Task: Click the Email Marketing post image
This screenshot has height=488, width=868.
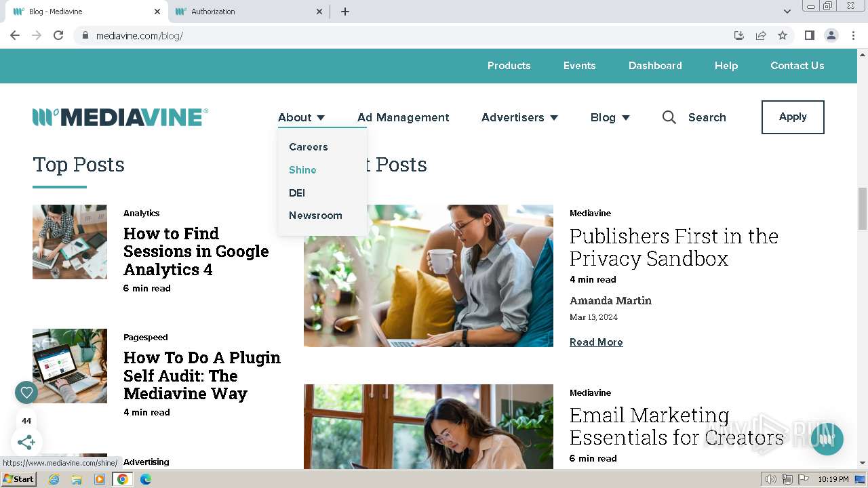Action: [x=429, y=426]
